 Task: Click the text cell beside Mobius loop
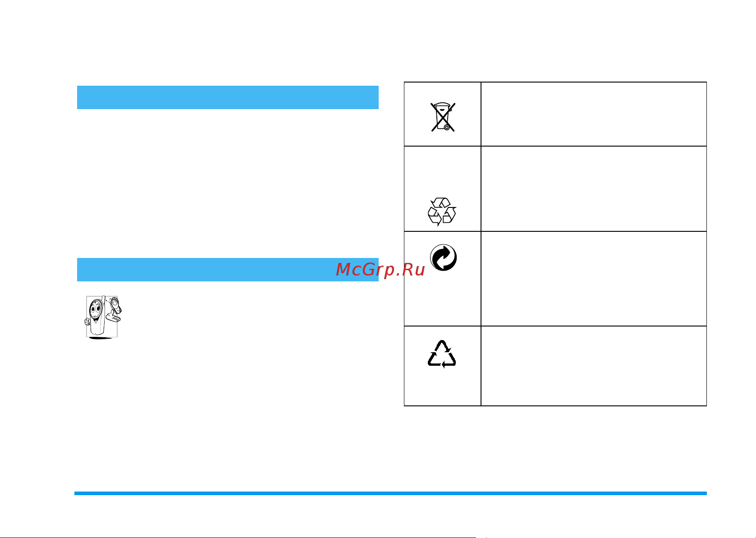pyautogui.click(x=594, y=189)
